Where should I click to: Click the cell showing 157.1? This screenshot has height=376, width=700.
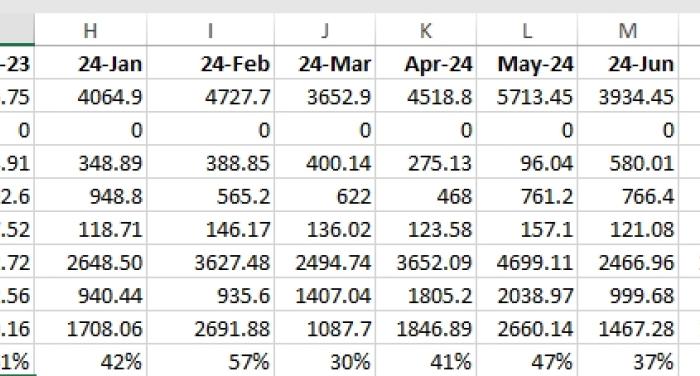click(527, 228)
